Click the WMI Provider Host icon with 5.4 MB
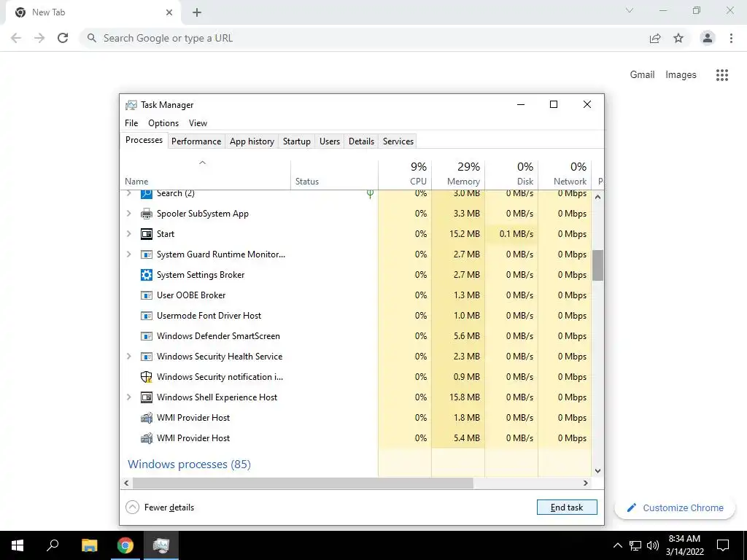Screen dimensions: 747x560 pyautogui.click(x=146, y=438)
